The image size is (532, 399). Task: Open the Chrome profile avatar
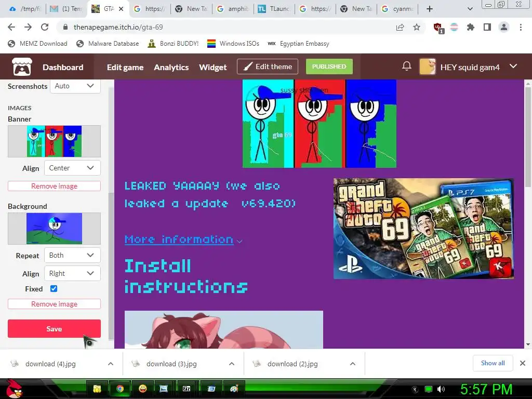504,27
